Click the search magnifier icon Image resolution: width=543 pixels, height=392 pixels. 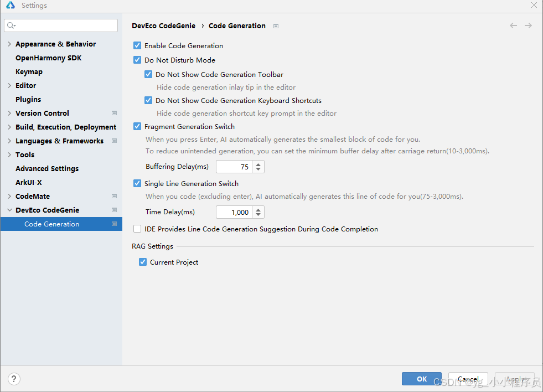pos(11,25)
